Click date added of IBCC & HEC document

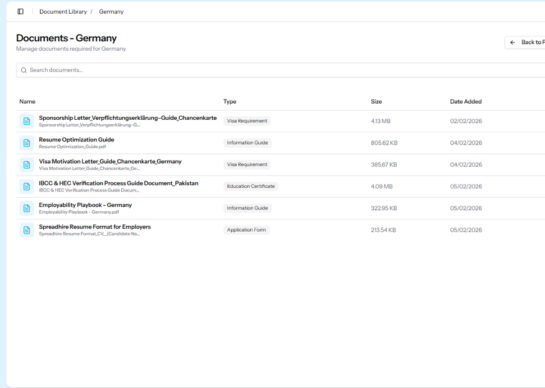pyautogui.click(x=466, y=187)
